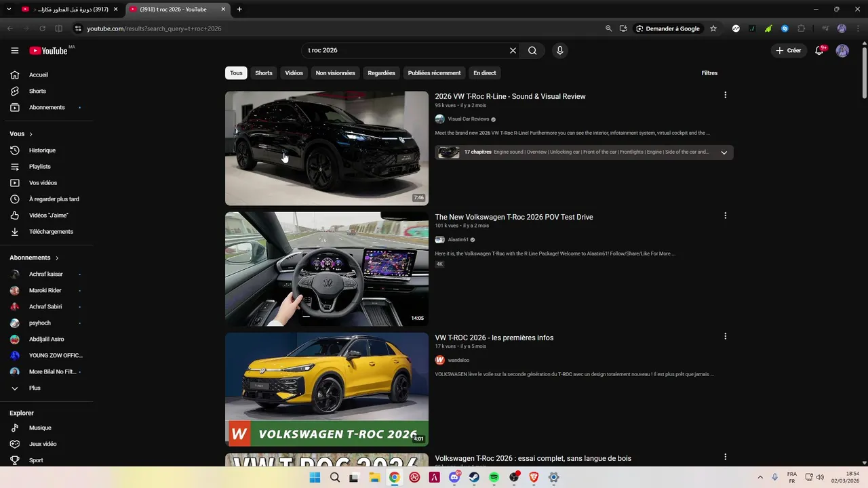
Task: Play the yellow T-Roc thumbnail
Action: (327, 389)
